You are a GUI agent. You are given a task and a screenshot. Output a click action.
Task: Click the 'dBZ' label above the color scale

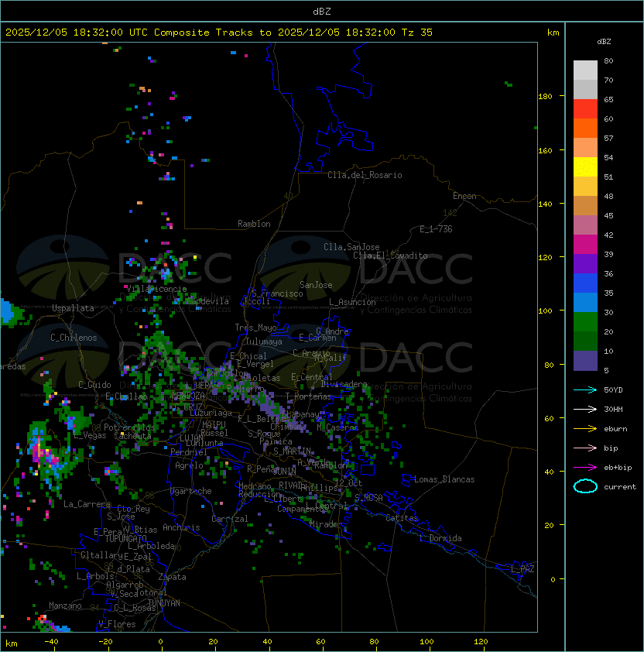(604, 42)
